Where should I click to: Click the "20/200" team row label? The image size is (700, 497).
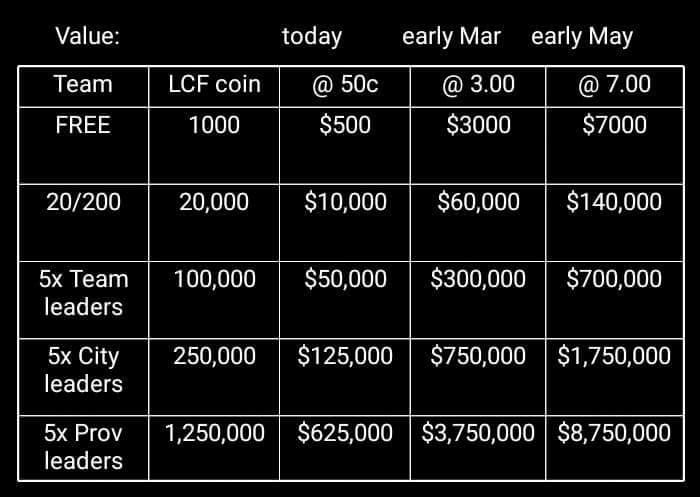pos(83,202)
